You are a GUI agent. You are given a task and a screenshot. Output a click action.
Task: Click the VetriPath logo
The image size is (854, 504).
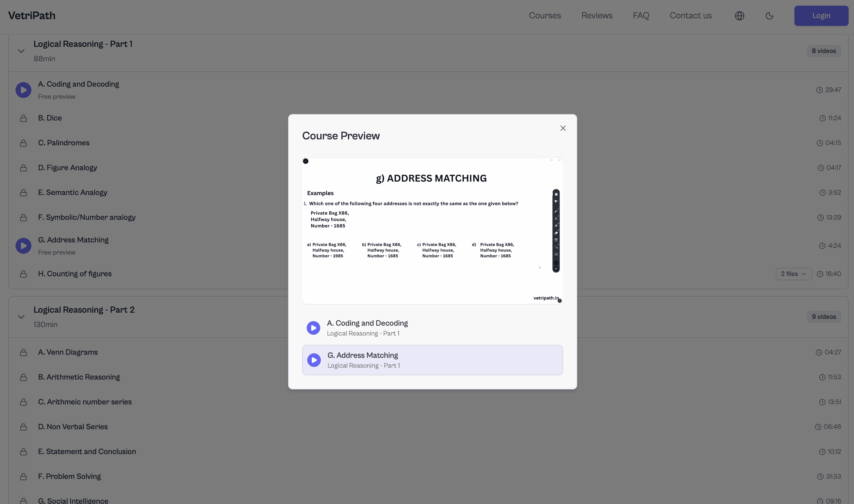[x=32, y=16]
